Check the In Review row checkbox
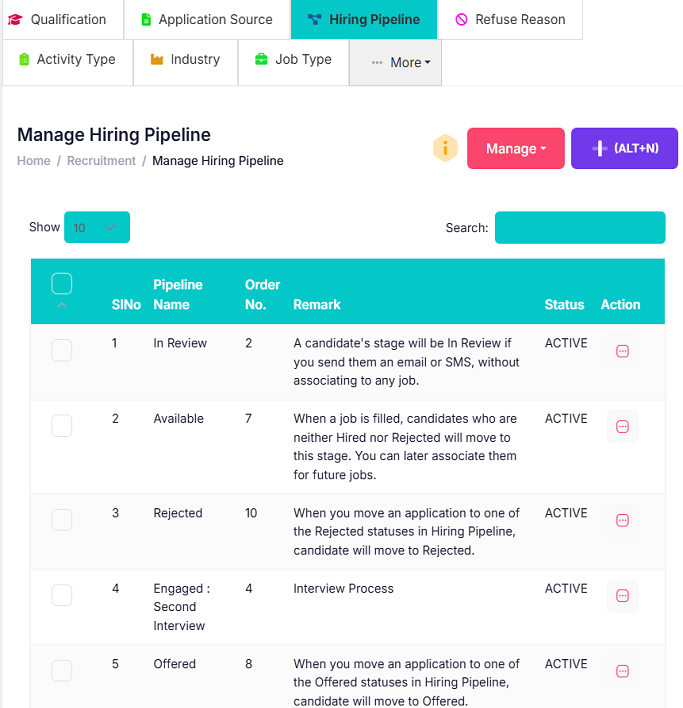This screenshot has height=708, width=683. point(62,350)
